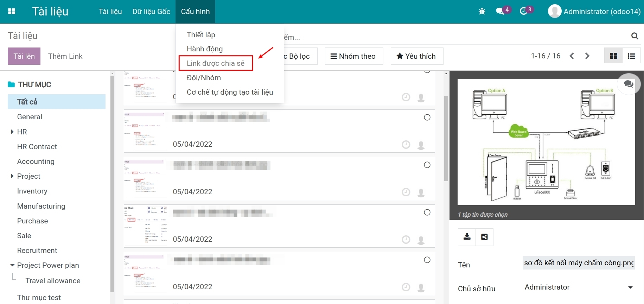
Task: Click activity clock on fifth document card
Action: pos(406,287)
